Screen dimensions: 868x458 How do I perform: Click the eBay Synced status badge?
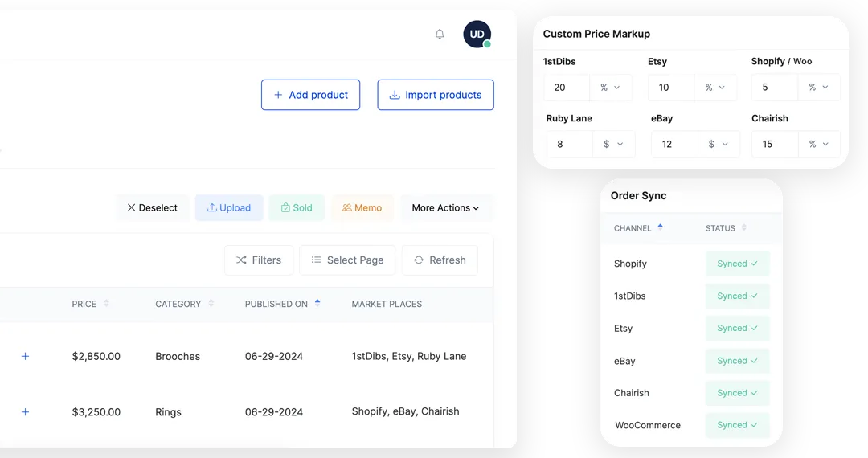737,361
